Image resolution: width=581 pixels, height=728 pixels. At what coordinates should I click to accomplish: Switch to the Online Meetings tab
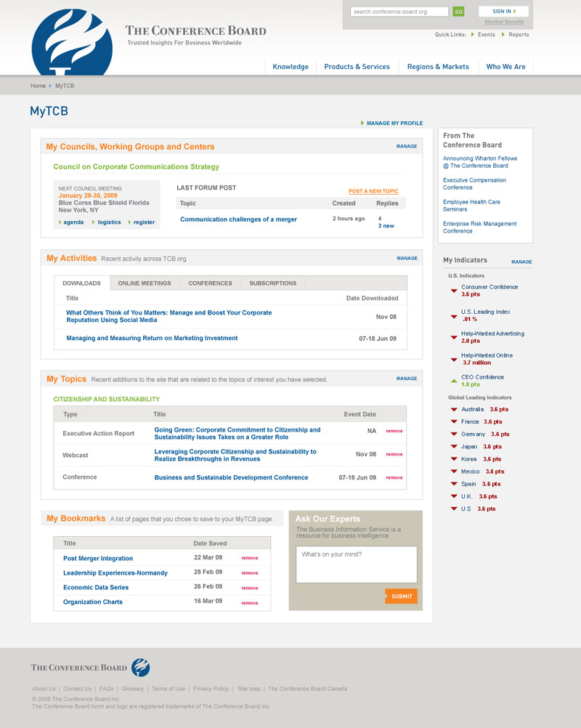pos(145,283)
